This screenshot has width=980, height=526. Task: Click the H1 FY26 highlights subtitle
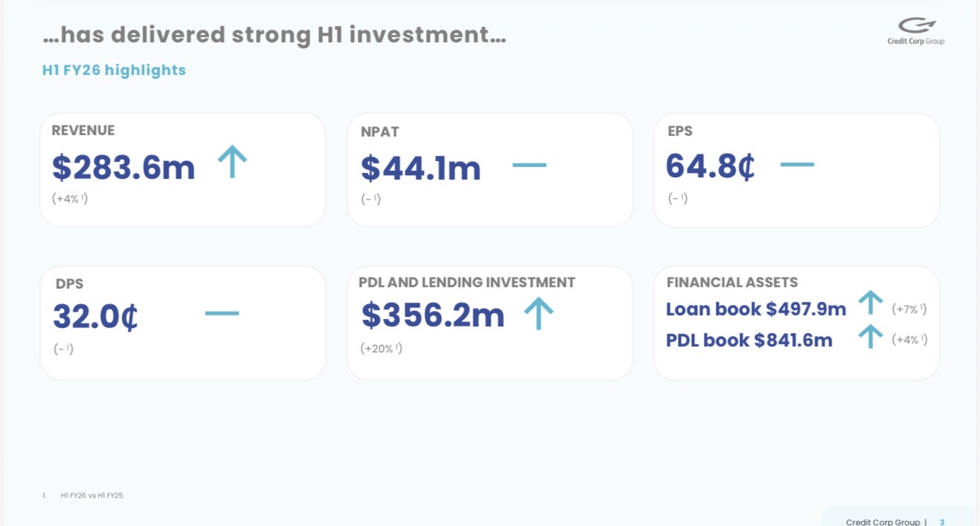pyautogui.click(x=114, y=70)
